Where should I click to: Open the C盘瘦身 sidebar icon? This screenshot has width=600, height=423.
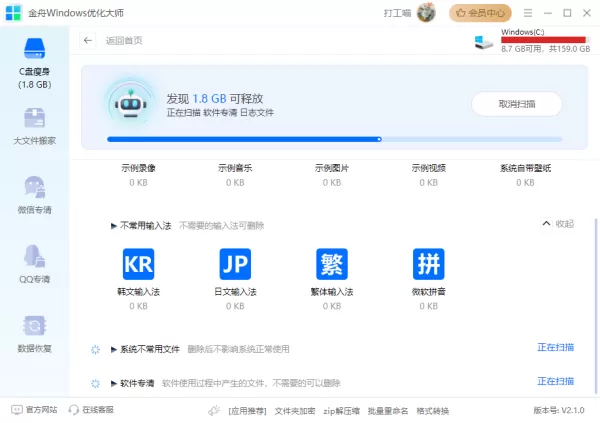[x=34, y=49]
